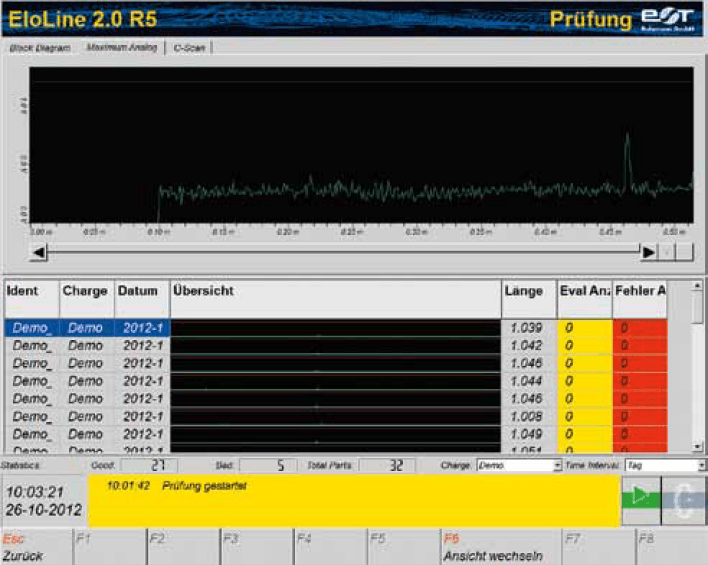Click the table vertical scrollbar thumb
This screenshot has height=565, width=708.
(x=697, y=307)
